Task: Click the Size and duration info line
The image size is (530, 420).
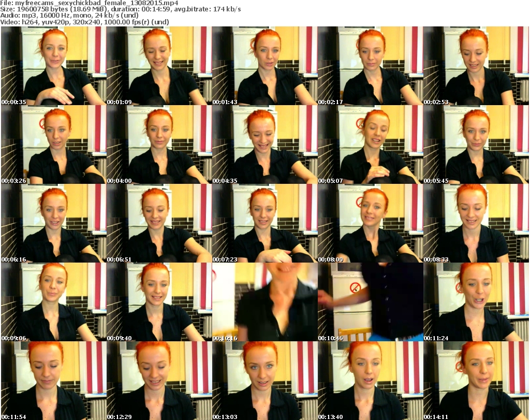Action: tap(121, 9)
